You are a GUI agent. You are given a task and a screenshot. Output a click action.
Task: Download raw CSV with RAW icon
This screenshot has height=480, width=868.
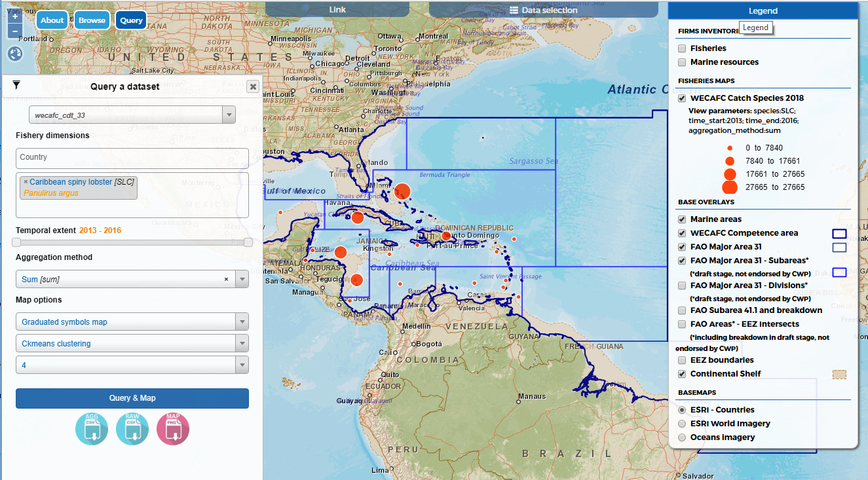(x=132, y=429)
